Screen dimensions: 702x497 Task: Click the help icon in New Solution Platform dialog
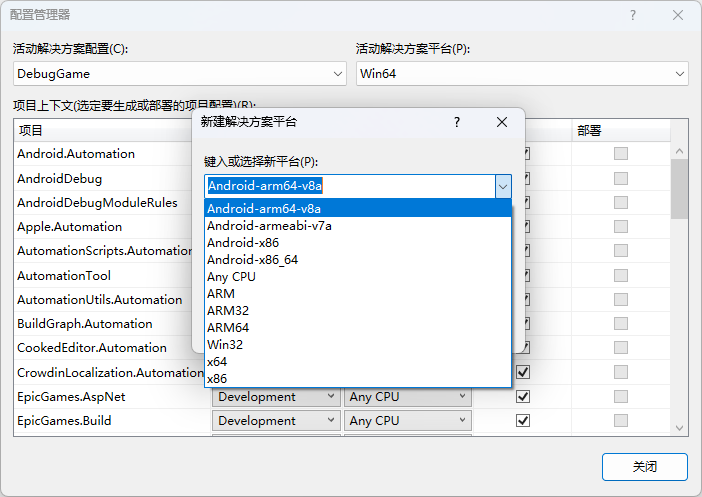pyautogui.click(x=457, y=122)
